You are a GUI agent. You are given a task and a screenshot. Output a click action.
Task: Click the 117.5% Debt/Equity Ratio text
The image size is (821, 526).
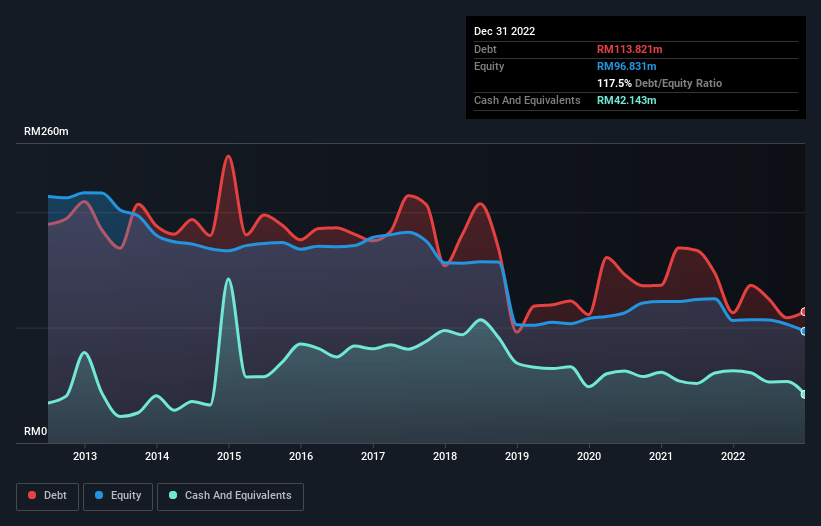point(659,83)
